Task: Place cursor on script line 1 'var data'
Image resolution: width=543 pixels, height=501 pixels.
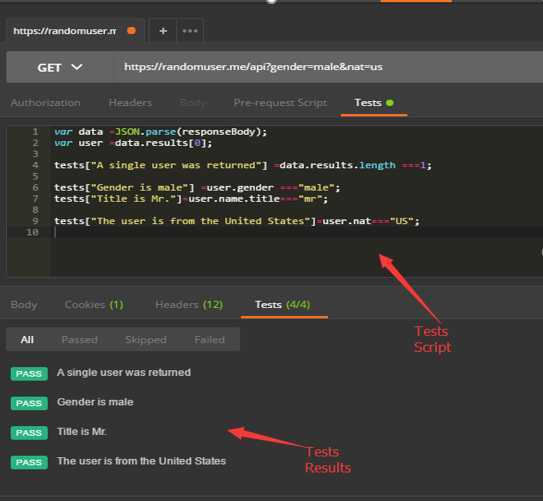Action: (161, 132)
